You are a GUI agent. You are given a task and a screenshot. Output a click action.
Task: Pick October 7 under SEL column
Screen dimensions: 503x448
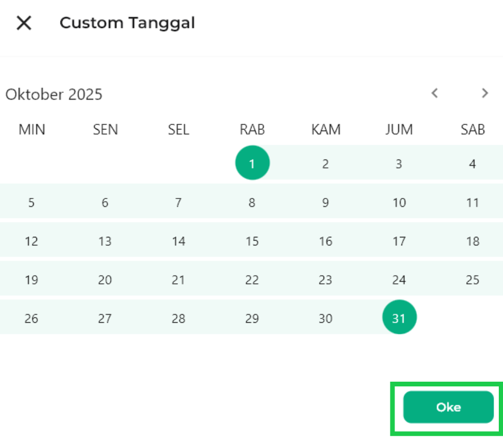point(178,202)
